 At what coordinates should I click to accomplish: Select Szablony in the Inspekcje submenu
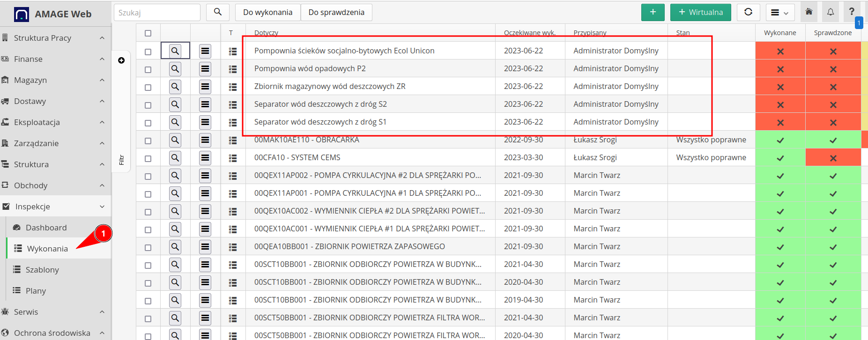pos(42,270)
